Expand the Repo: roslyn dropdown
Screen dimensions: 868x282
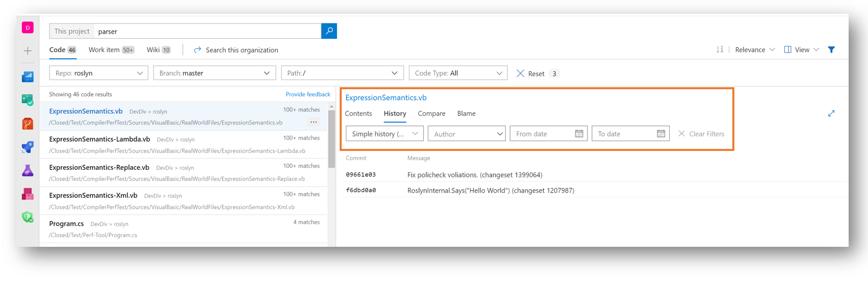(98, 73)
